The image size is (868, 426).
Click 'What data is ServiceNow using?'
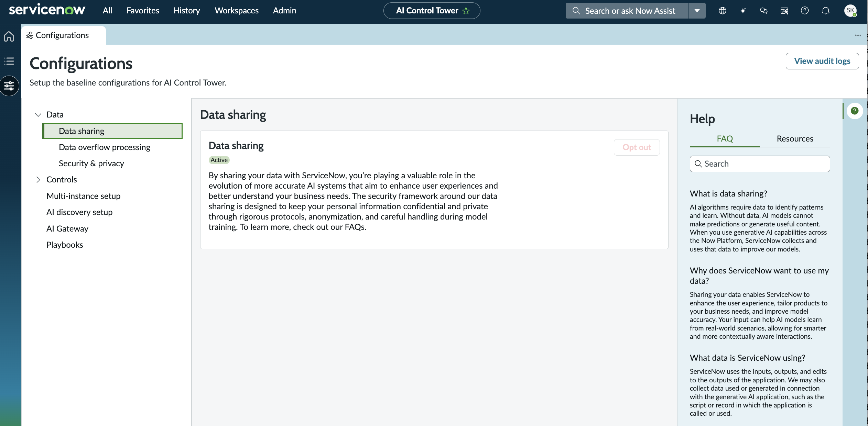click(747, 358)
